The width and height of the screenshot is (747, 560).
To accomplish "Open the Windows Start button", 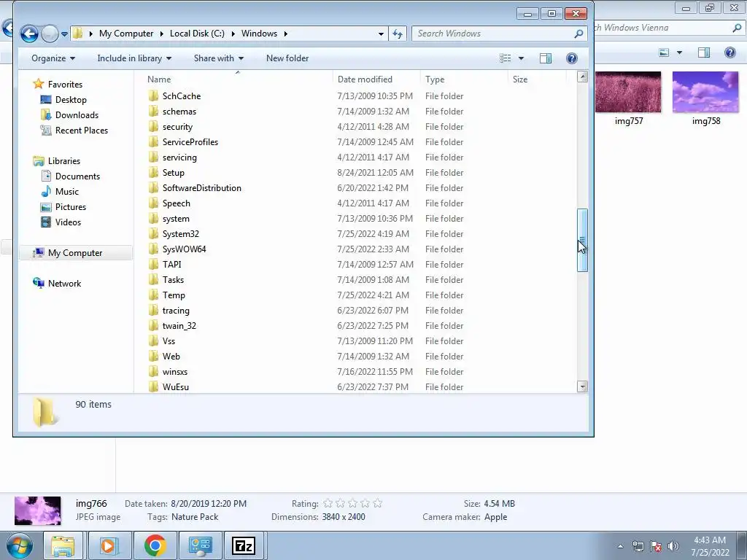I will point(19,545).
